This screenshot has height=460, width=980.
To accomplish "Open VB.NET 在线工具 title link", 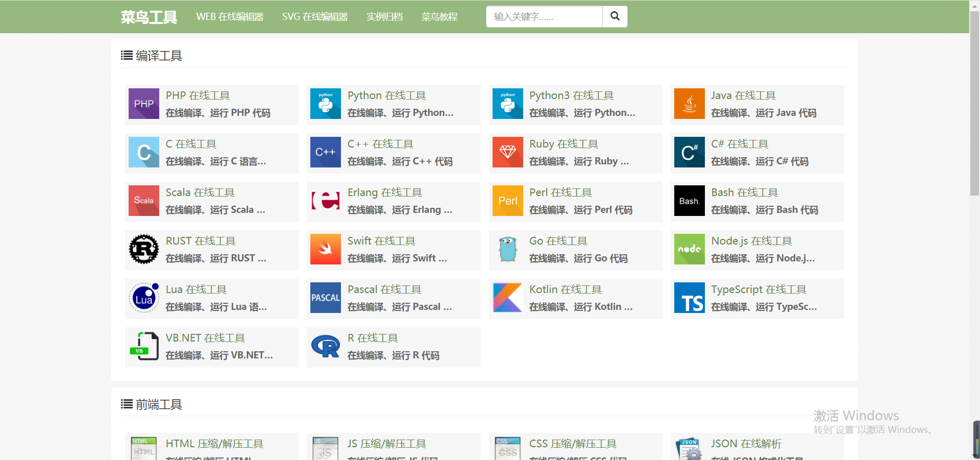I will pos(205,338).
